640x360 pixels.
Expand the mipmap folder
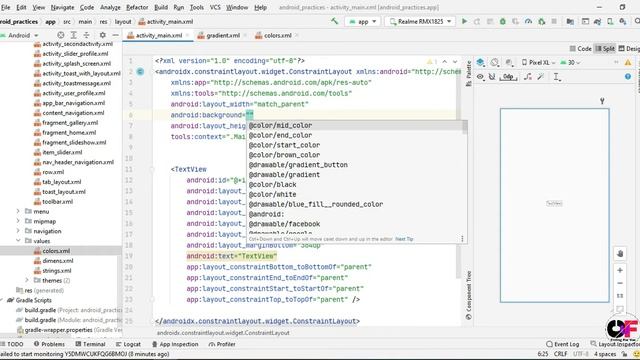coord(18,221)
